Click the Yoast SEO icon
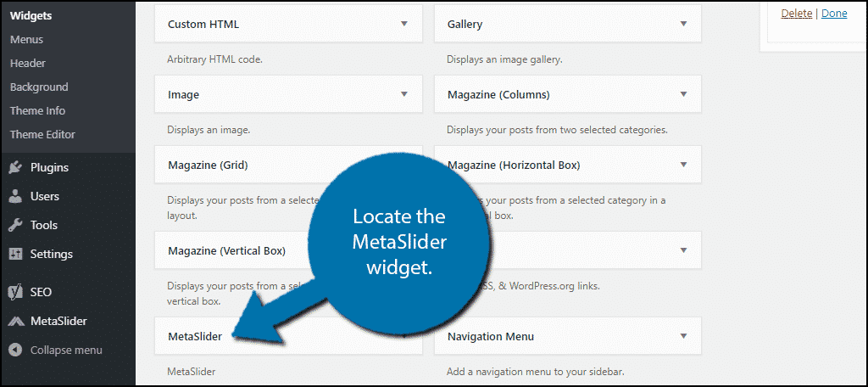 tap(15, 292)
